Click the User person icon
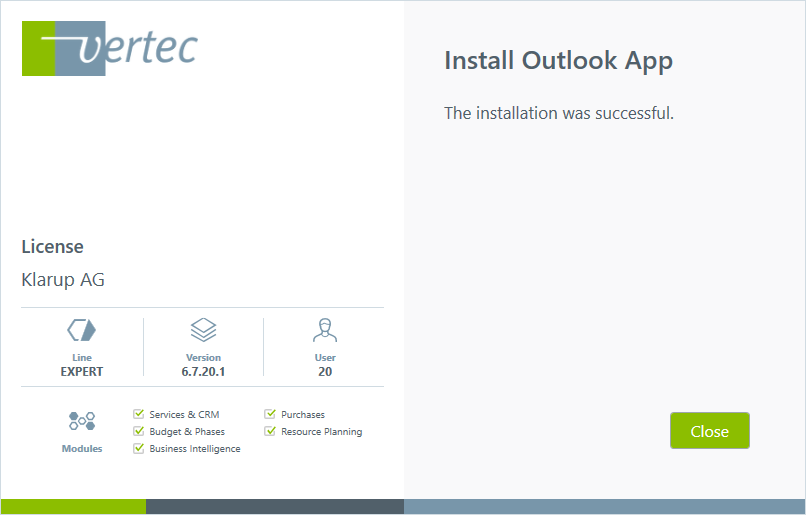The width and height of the screenshot is (806, 515). 325,330
